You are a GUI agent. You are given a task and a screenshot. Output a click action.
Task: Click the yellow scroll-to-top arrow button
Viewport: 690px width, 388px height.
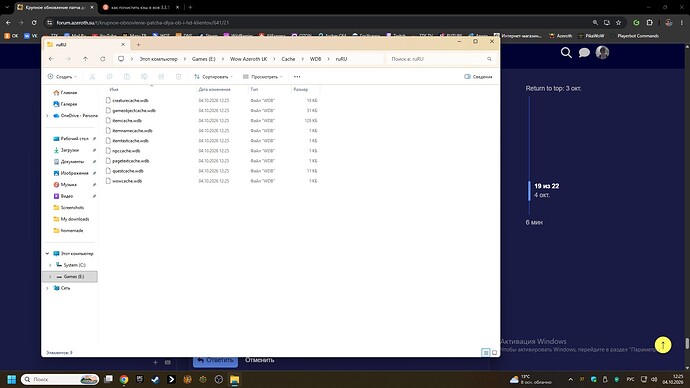pyautogui.click(x=663, y=345)
